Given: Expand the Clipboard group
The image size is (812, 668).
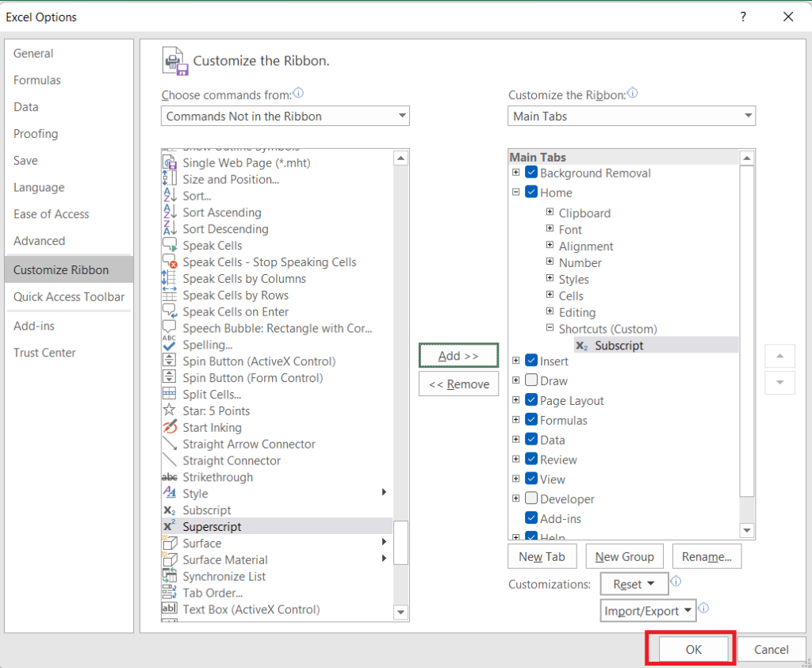Looking at the screenshot, I should 550,212.
